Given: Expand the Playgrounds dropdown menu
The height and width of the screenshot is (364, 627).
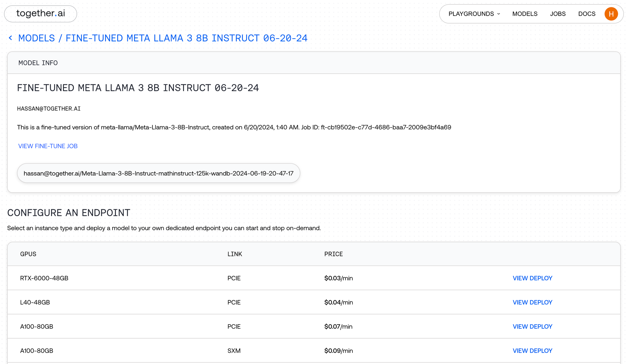Looking at the screenshot, I should point(474,14).
